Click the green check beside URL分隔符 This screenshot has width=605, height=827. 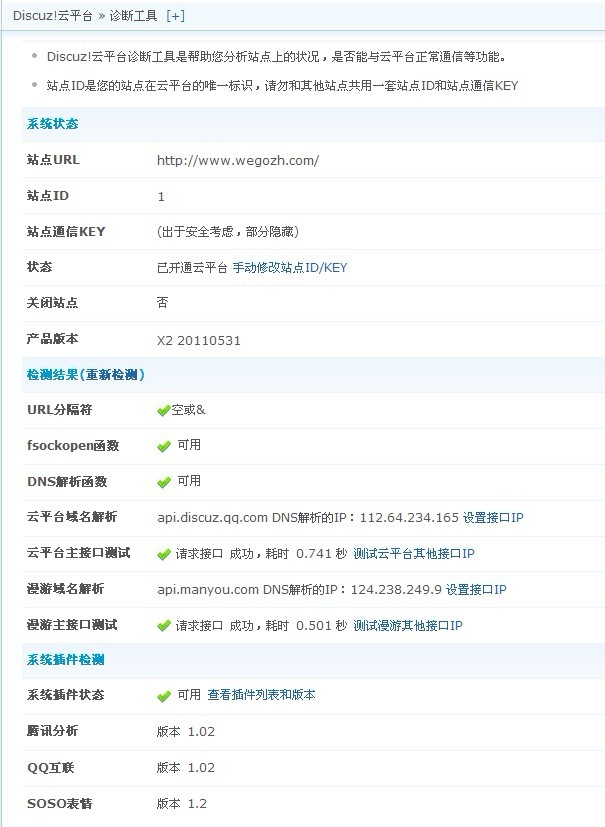point(164,410)
